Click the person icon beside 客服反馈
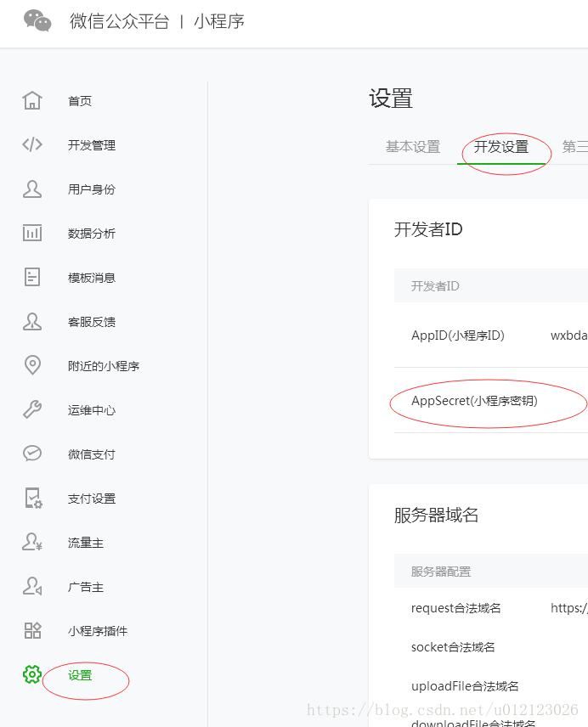 click(32, 321)
